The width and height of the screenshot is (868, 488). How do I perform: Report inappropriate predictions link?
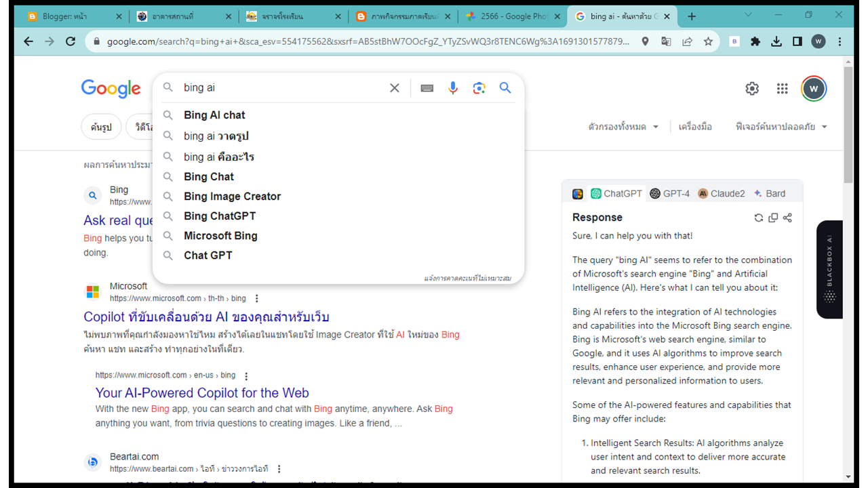tap(467, 278)
